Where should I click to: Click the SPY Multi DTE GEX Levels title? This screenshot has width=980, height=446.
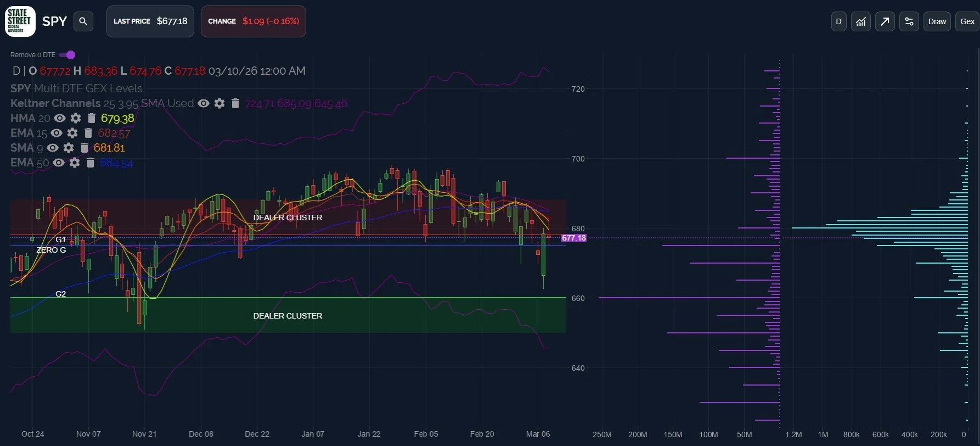coord(76,88)
